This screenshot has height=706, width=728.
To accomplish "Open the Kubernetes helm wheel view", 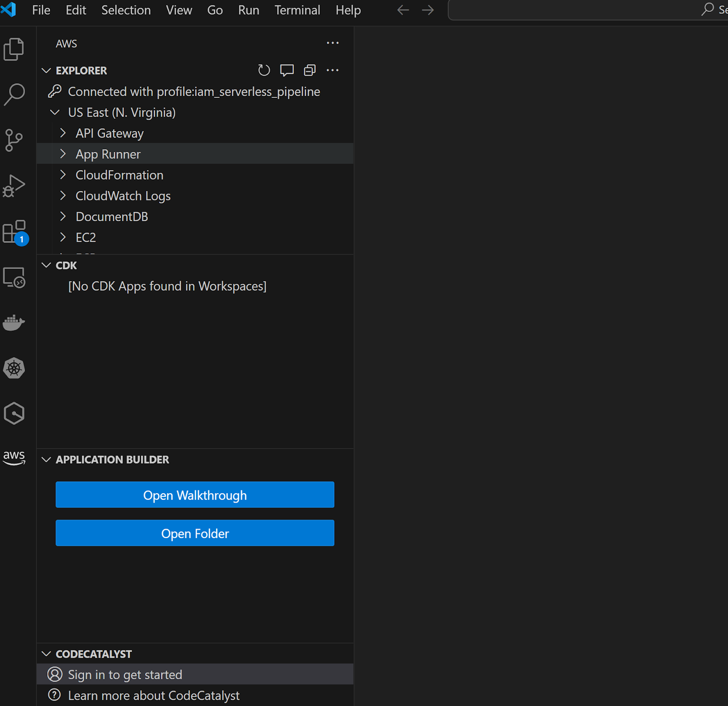I will pos(14,368).
